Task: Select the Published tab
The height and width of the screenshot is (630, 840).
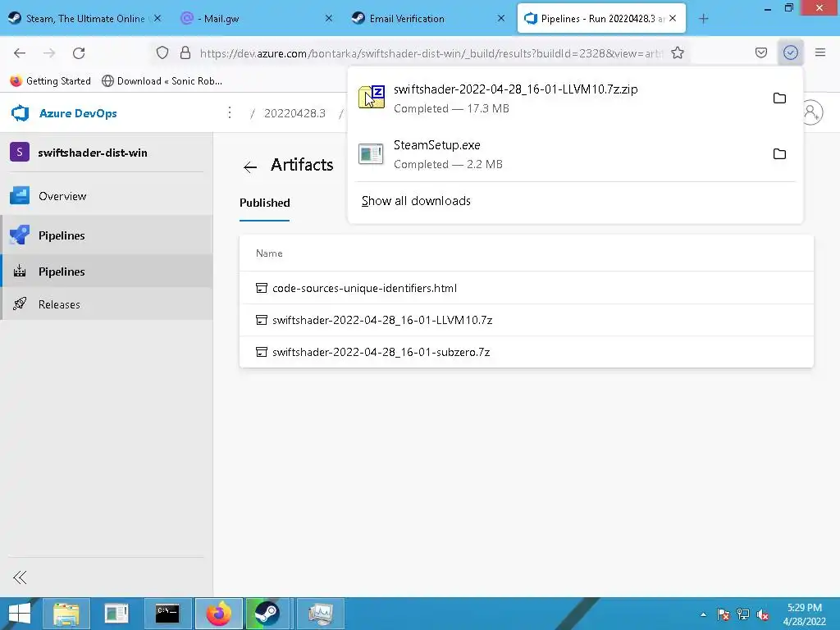Action: coord(265,203)
